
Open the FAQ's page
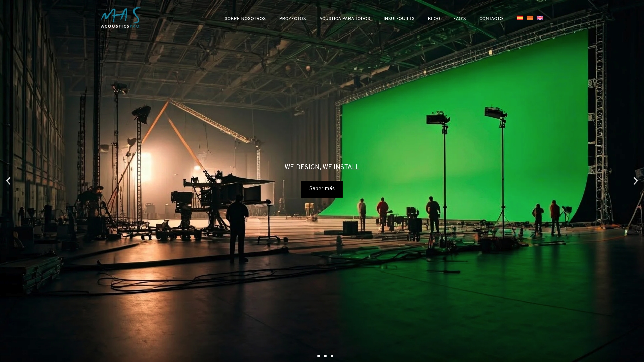pos(460,19)
